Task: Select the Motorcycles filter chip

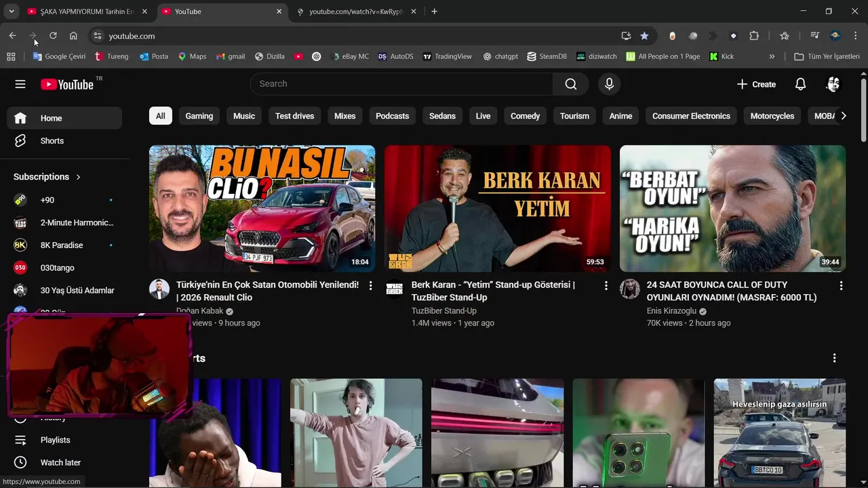Action: tap(772, 116)
